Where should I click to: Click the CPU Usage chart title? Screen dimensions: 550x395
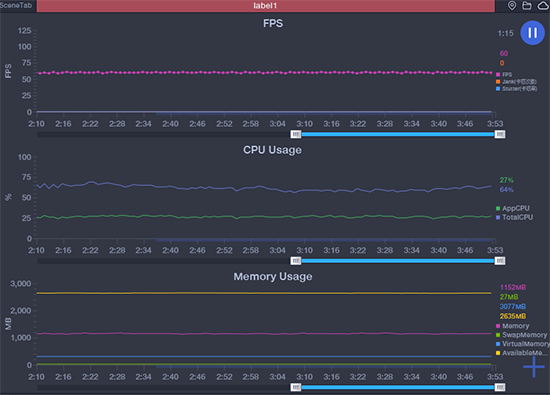(272, 150)
